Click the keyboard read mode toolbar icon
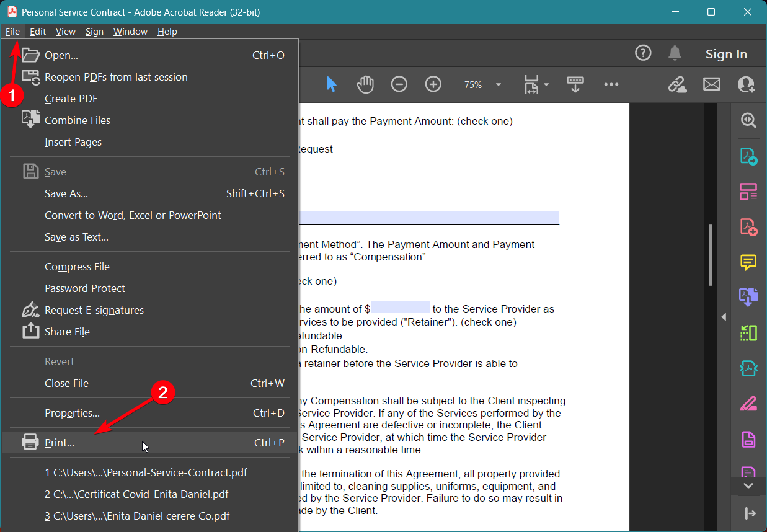767x532 pixels. [x=575, y=84]
